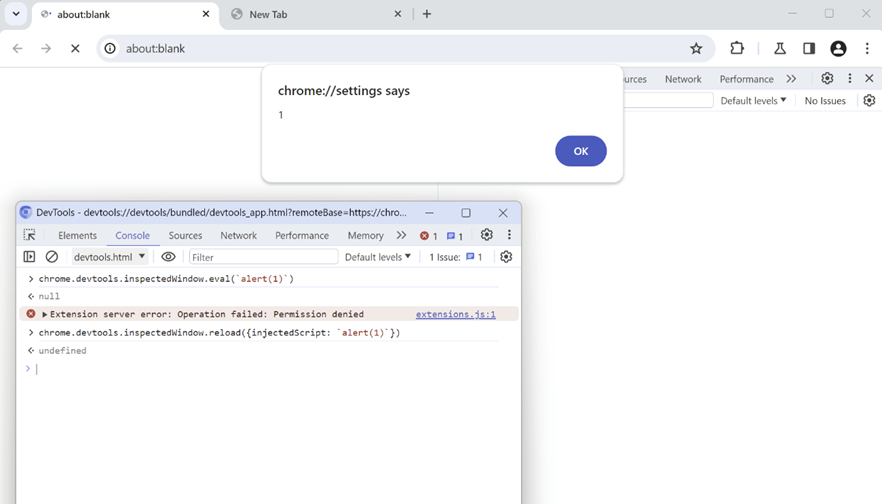
Task: Close the DevTools floating window
Action: tap(503, 213)
